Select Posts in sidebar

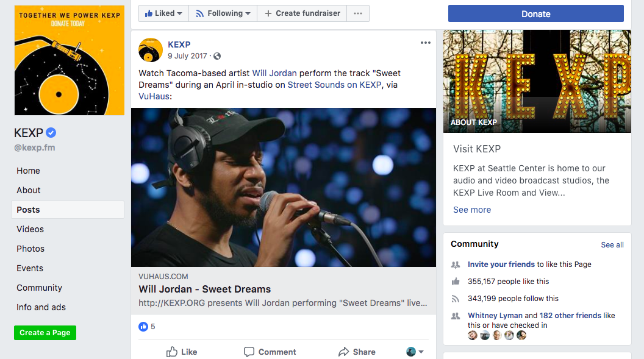click(68, 210)
